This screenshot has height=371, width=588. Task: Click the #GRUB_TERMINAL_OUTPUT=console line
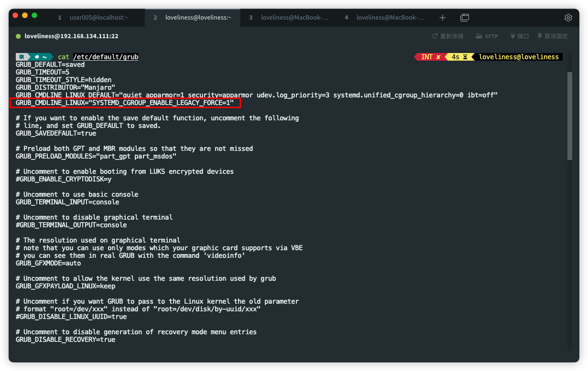point(71,225)
